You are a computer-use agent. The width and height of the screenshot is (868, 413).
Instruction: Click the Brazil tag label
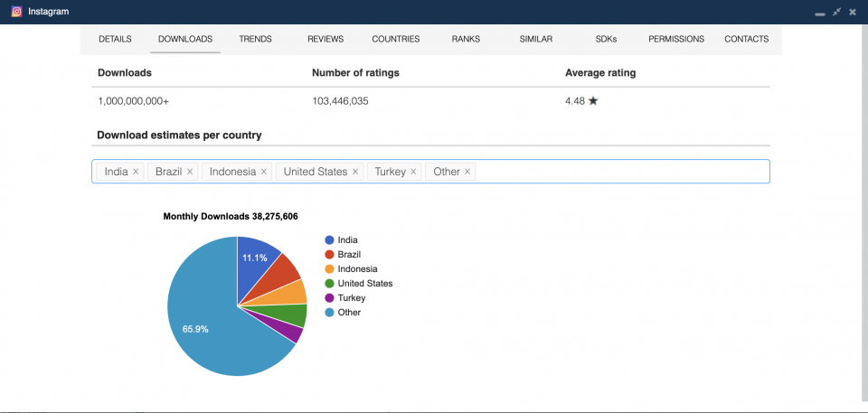169,172
